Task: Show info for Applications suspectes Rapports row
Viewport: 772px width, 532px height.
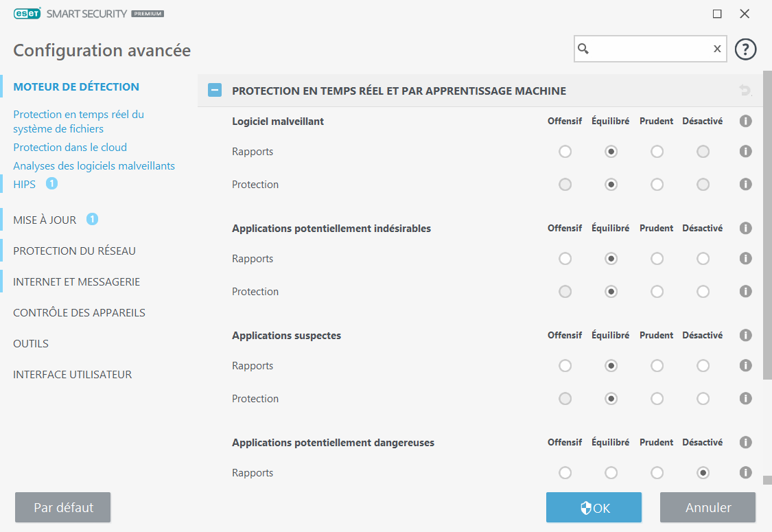Action: click(745, 365)
